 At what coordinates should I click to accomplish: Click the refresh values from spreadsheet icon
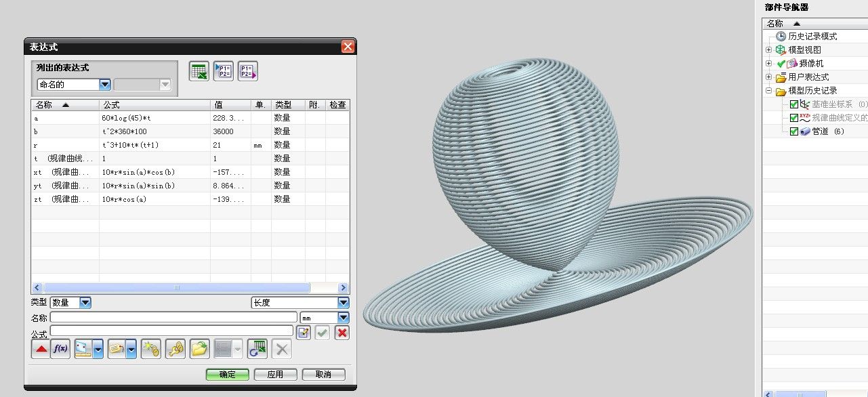(x=257, y=349)
